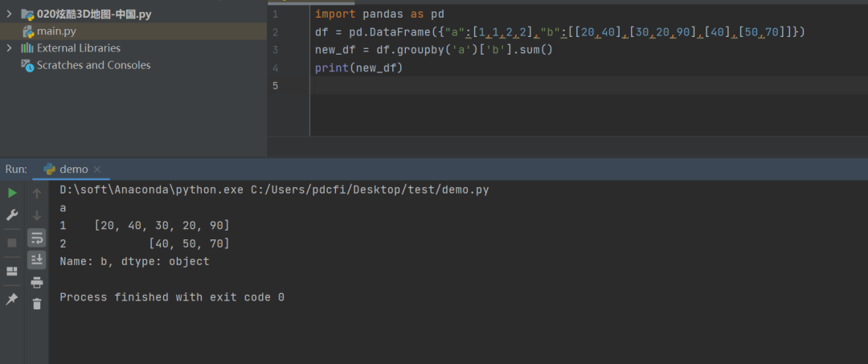The width and height of the screenshot is (868, 364).
Task: Click the Up the Stack Trace arrow
Action: (x=37, y=193)
